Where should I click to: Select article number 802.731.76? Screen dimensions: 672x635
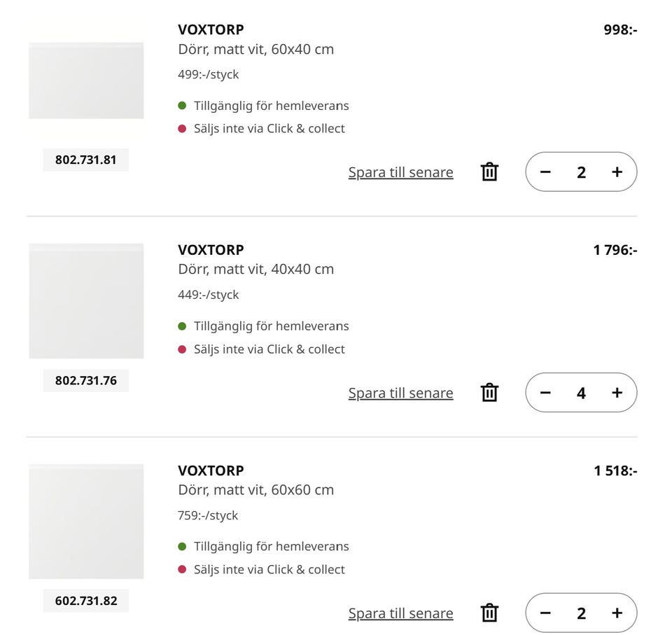(x=86, y=381)
